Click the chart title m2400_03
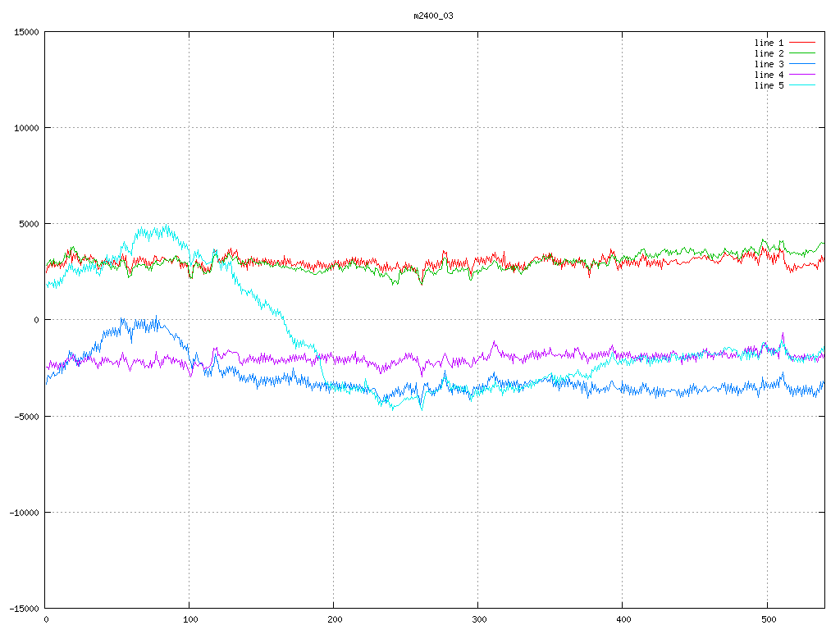The height and width of the screenshot is (630, 840). point(433,16)
